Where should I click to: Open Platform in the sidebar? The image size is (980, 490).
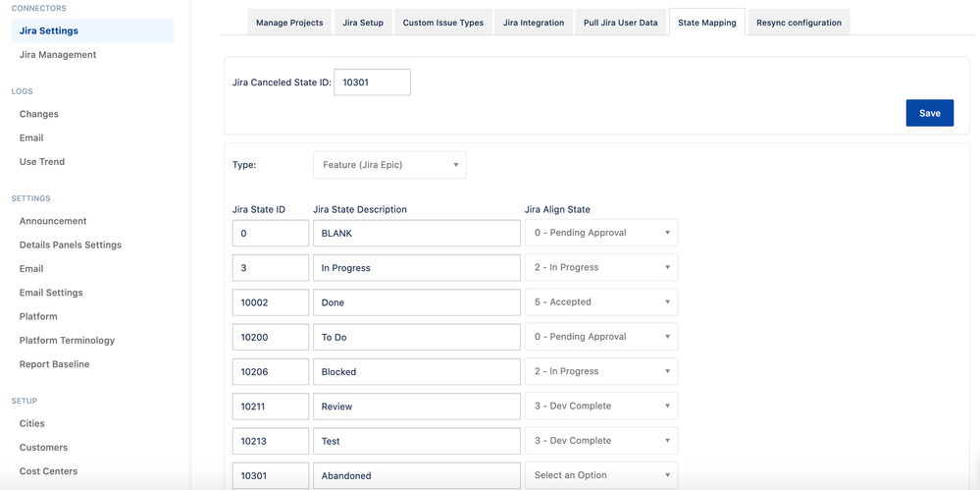click(x=38, y=316)
